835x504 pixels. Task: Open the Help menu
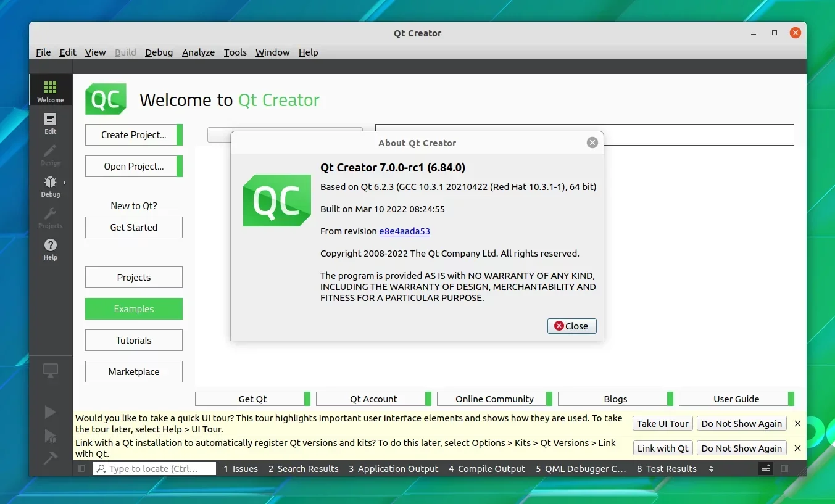(308, 52)
